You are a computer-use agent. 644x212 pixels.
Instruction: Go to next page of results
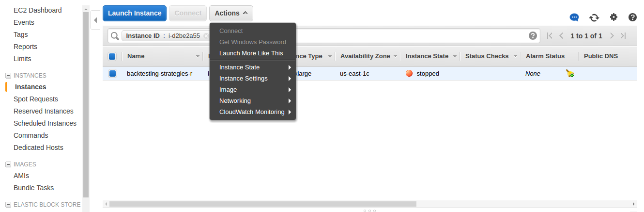coord(612,35)
